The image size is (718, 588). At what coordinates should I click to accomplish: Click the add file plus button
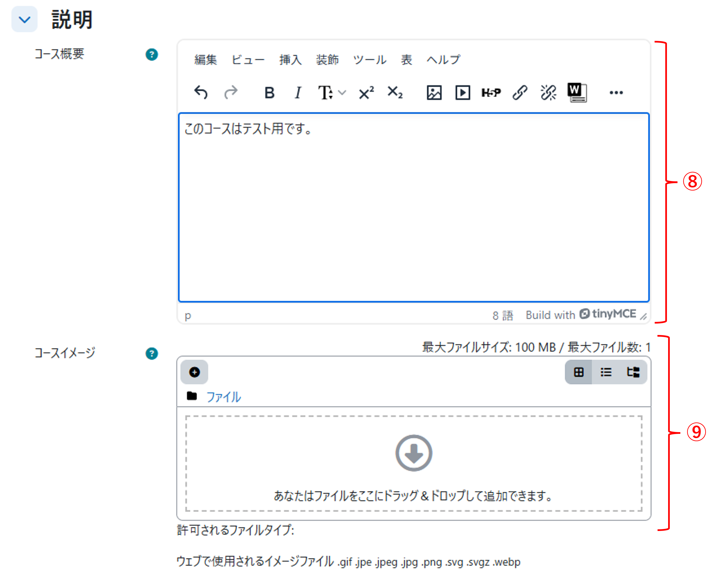[194, 372]
